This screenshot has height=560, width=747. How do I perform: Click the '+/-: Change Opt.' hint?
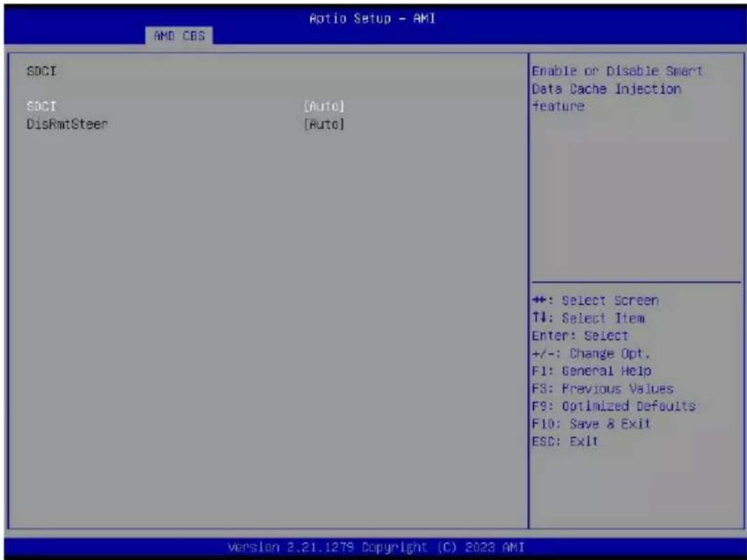[591, 353]
